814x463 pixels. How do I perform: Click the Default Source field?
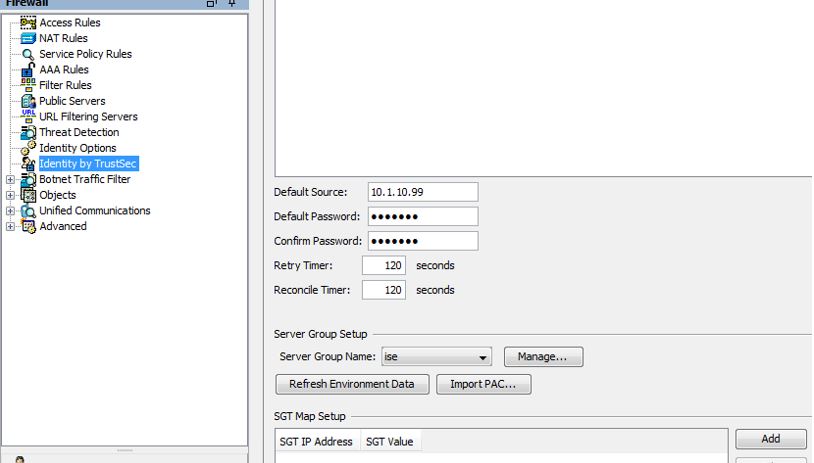[x=423, y=192]
